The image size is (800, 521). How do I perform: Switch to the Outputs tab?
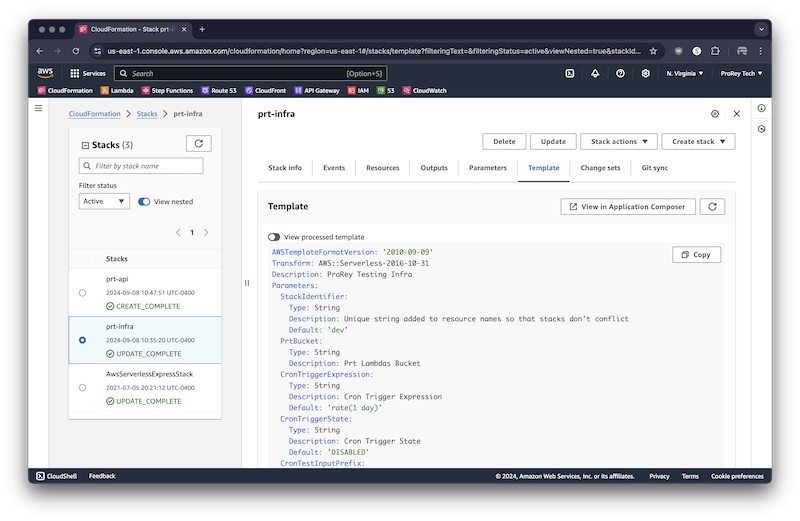point(434,168)
